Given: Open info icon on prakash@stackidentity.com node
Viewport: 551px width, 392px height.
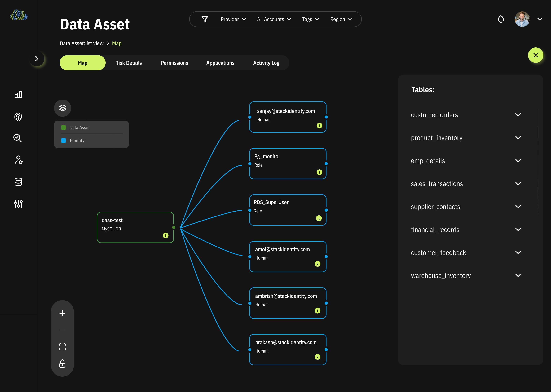Looking at the screenshot, I should pos(317,357).
